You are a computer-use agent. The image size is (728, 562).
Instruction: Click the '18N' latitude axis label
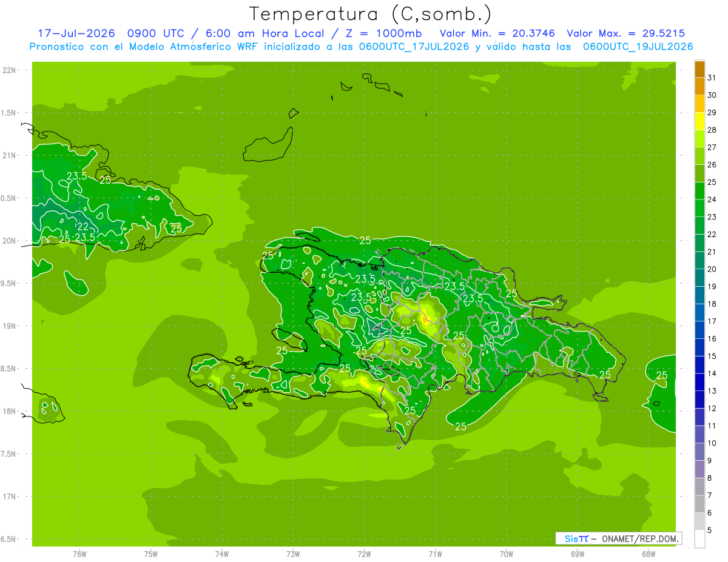(10, 412)
